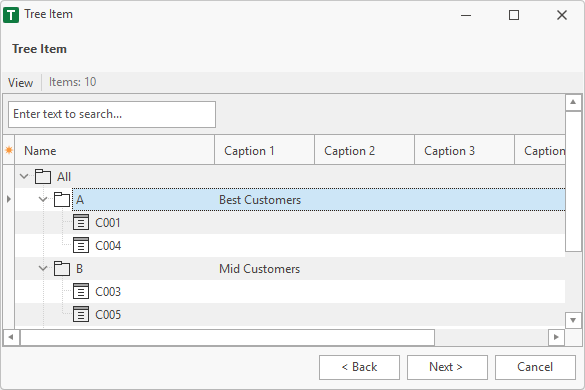
Task: Collapse folder B with its chevron
Action: pyautogui.click(x=43, y=268)
